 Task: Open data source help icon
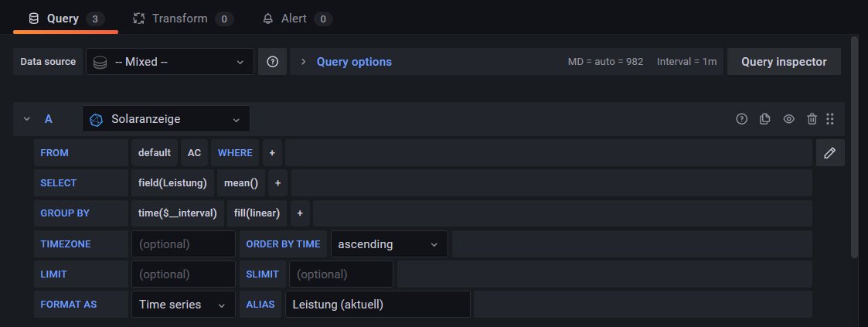point(272,62)
